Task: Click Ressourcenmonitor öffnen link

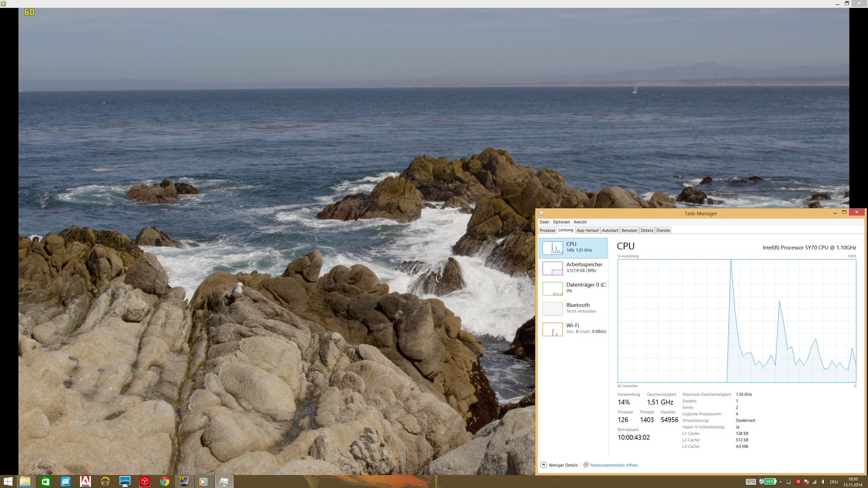Action: coord(613,465)
